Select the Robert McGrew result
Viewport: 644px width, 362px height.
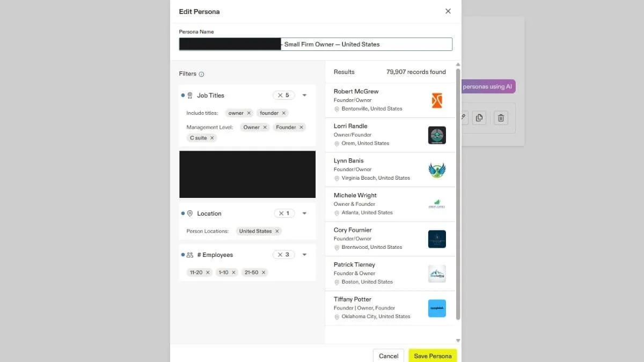(x=390, y=100)
